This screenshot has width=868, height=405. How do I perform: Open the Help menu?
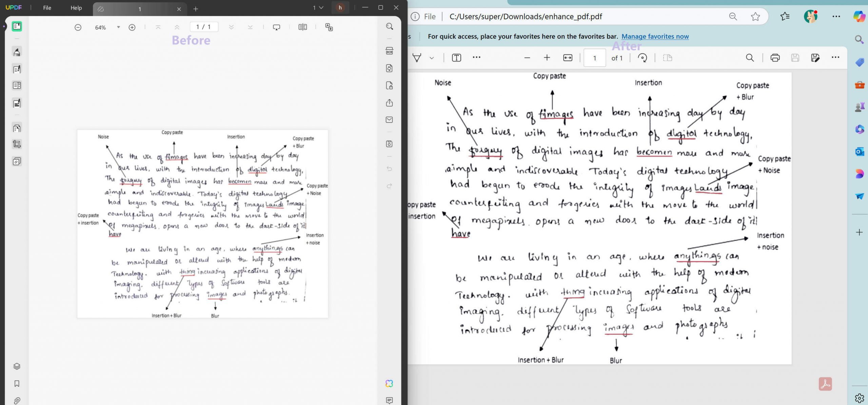[76, 8]
